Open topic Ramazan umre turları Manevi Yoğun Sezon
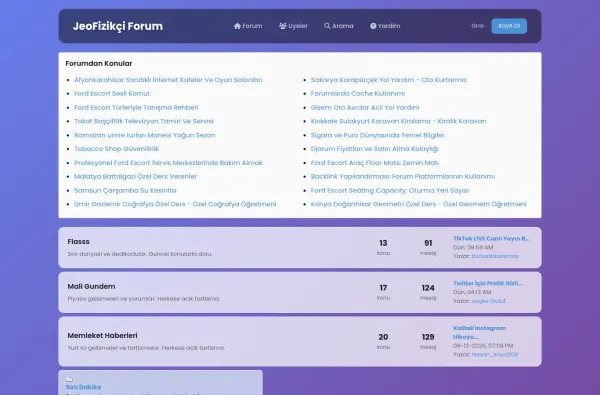The height and width of the screenshot is (395, 600). tap(145, 135)
